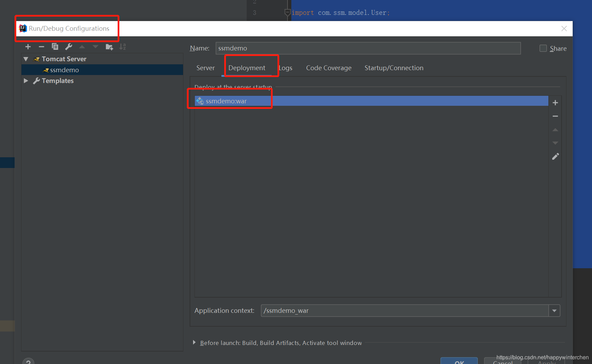This screenshot has height=364, width=592.
Task: Copy the selected configuration
Action: [x=55, y=47]
